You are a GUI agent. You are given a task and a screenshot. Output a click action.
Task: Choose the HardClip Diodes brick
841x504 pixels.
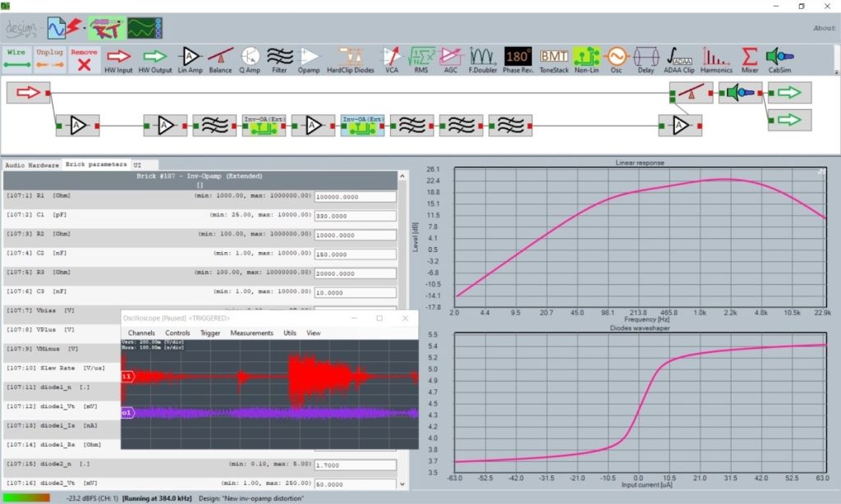[351, 57]
